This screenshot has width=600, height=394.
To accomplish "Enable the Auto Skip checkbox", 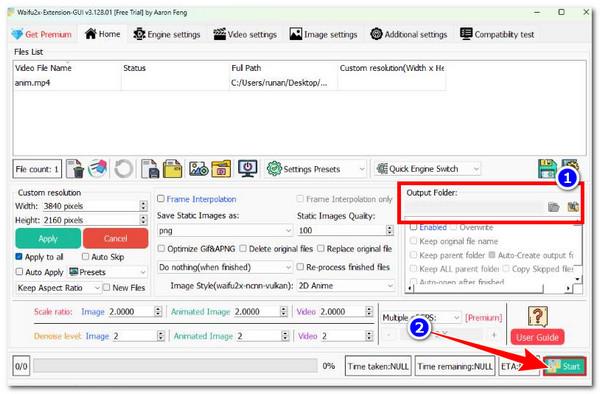I will (x=85, y=257).
